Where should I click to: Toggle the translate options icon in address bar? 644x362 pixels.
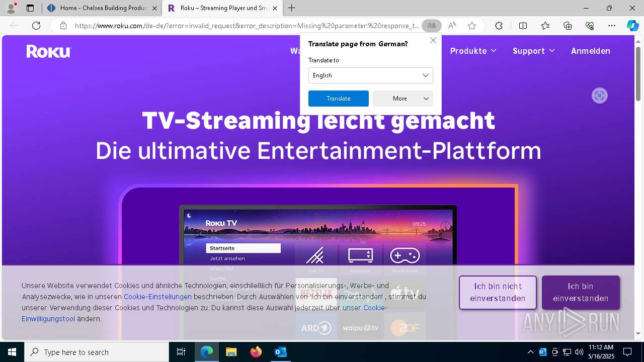click(432, 26)
